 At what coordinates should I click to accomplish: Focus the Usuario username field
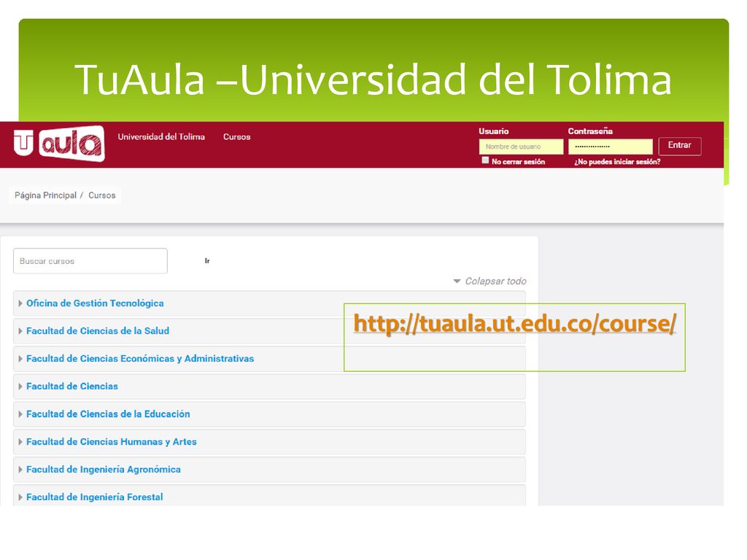click(521, 147)
